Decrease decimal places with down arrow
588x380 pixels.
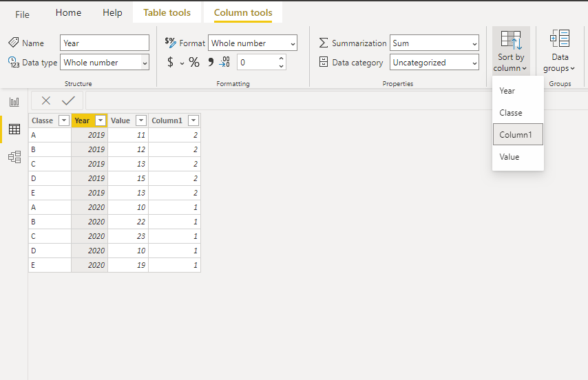click(x=281, y=66)
